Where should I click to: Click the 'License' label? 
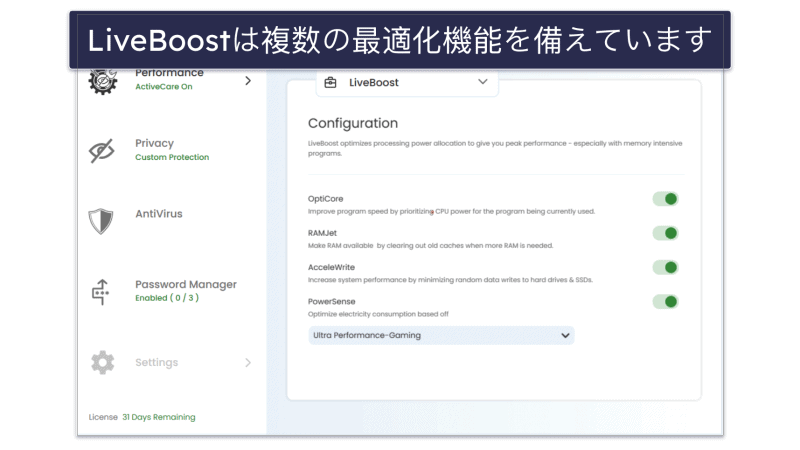pos(103,417)
